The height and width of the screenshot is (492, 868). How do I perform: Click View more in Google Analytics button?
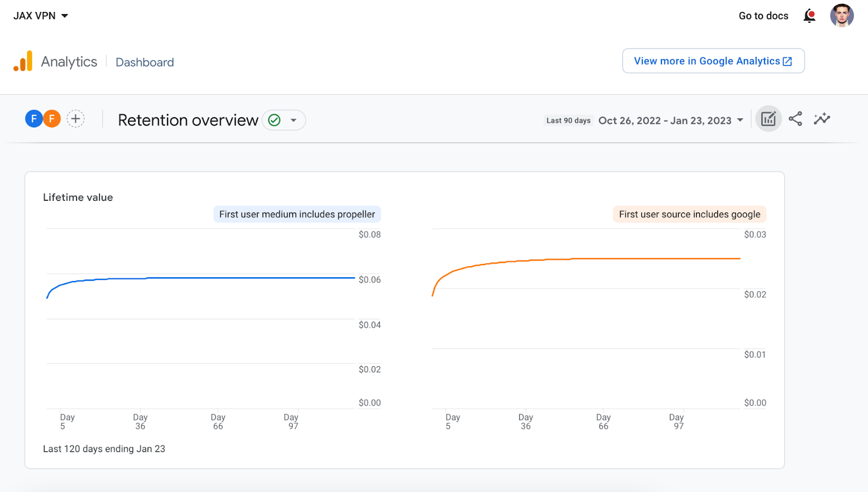click(x=713, y=61)
